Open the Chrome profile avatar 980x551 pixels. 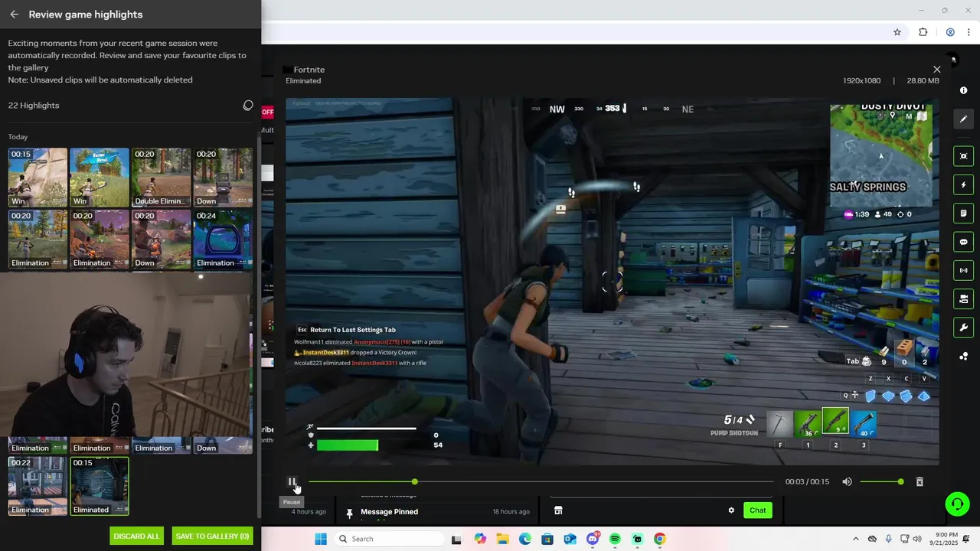pyautogui.click(x=950, y=32)
